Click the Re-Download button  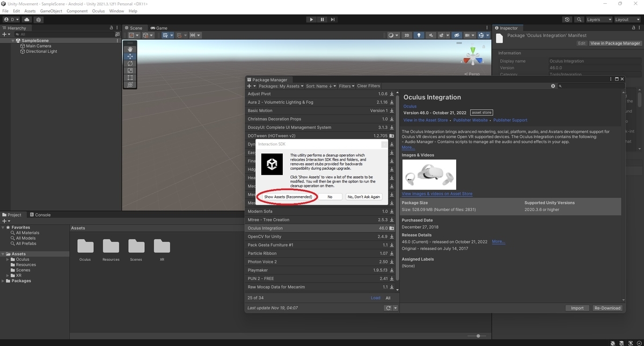(x=608, y=308)
